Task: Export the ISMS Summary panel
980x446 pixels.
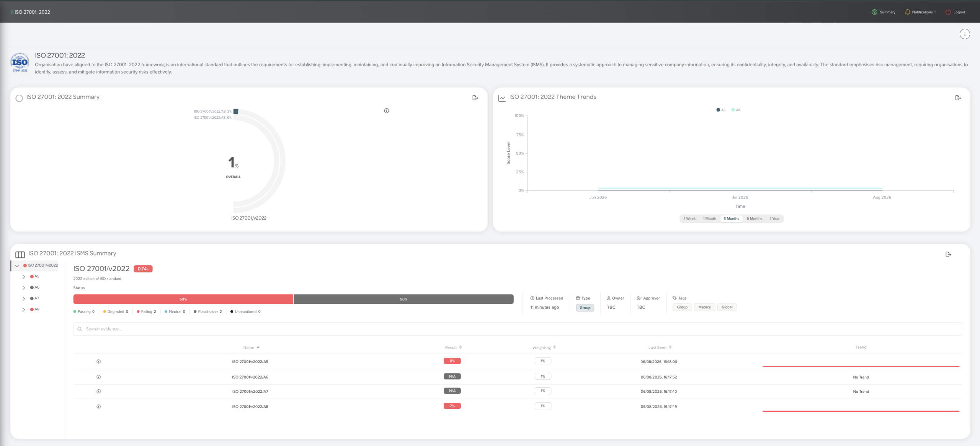Action: click(948, 254)
